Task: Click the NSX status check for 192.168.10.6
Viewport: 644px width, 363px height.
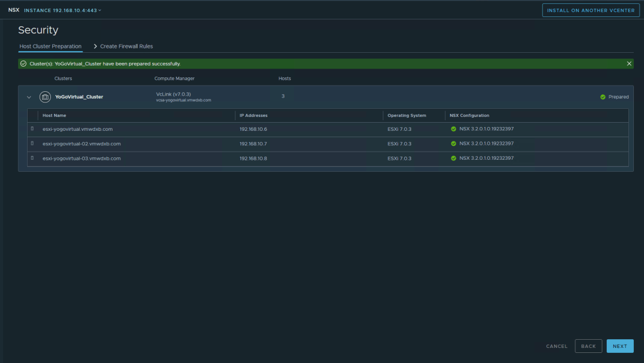Action: click(x=453, y=129)
